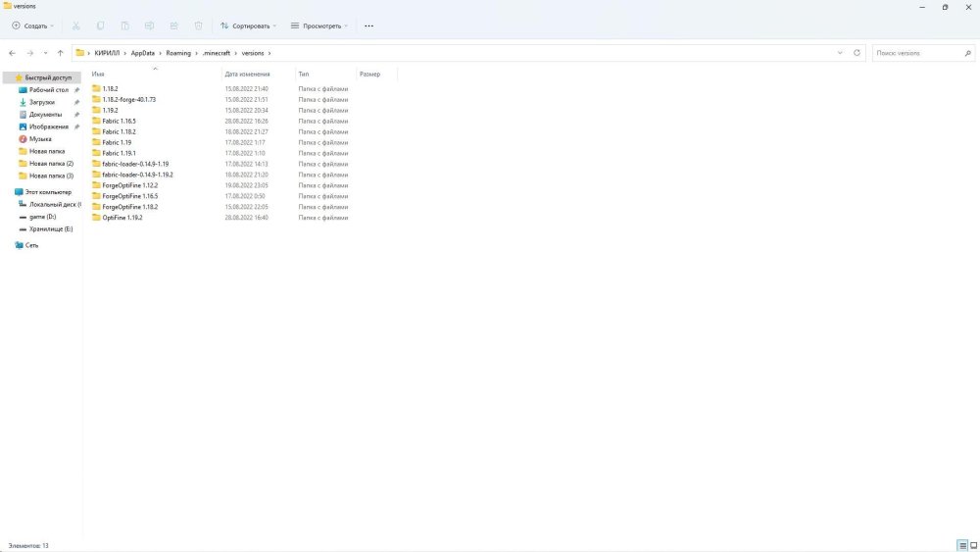Select Быстрый доступ in sidebar
This screenshot has width=980, height=552.
[x=42, y=77]
